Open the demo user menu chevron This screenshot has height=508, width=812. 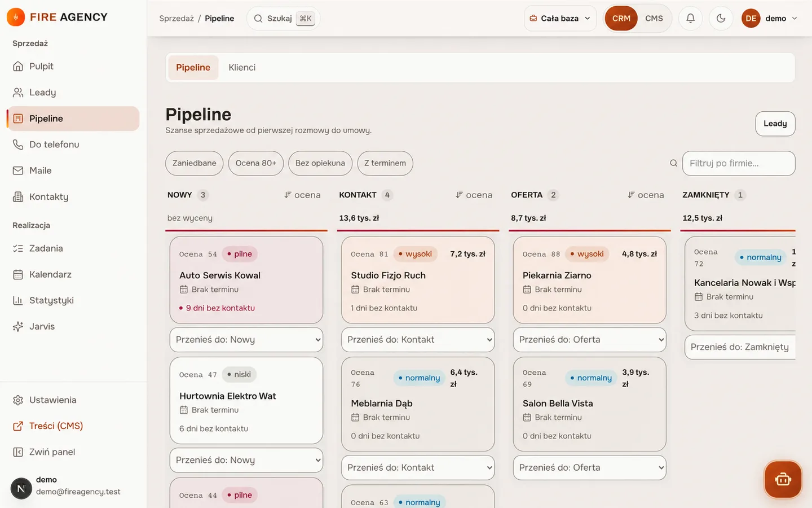point(795,18)
